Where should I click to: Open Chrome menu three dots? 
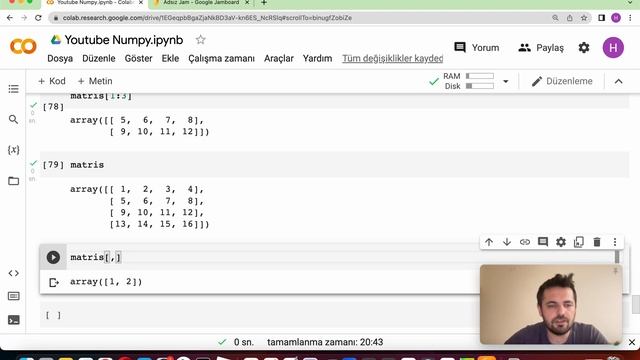pyautogui.click(x=631, y=18)
